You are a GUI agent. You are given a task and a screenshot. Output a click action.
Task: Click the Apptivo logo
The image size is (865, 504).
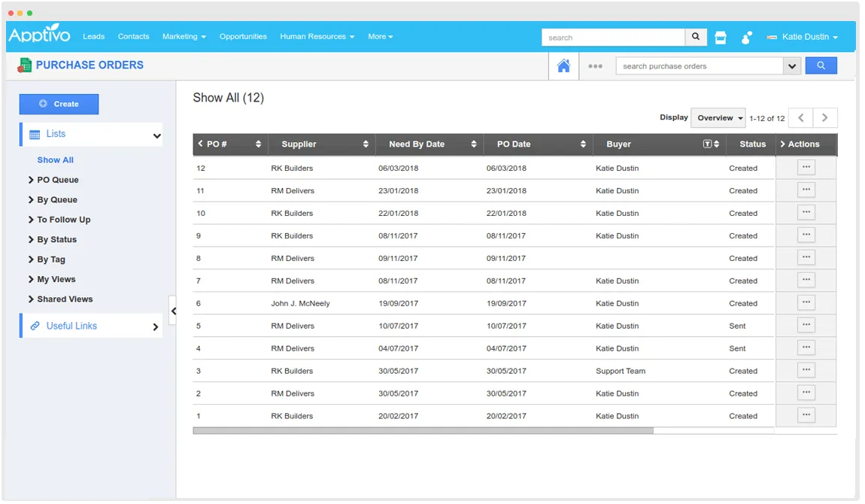39,34
